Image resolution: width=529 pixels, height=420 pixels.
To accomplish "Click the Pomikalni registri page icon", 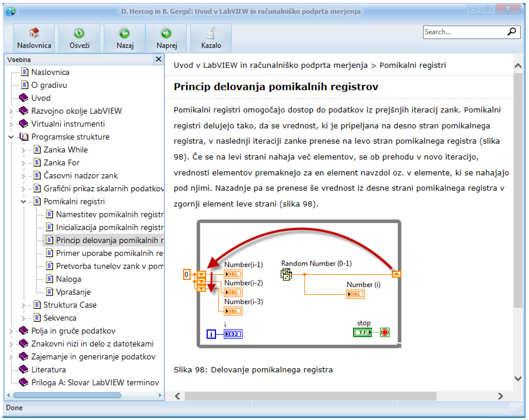I will pyautogui.click(x=37, y=201).
